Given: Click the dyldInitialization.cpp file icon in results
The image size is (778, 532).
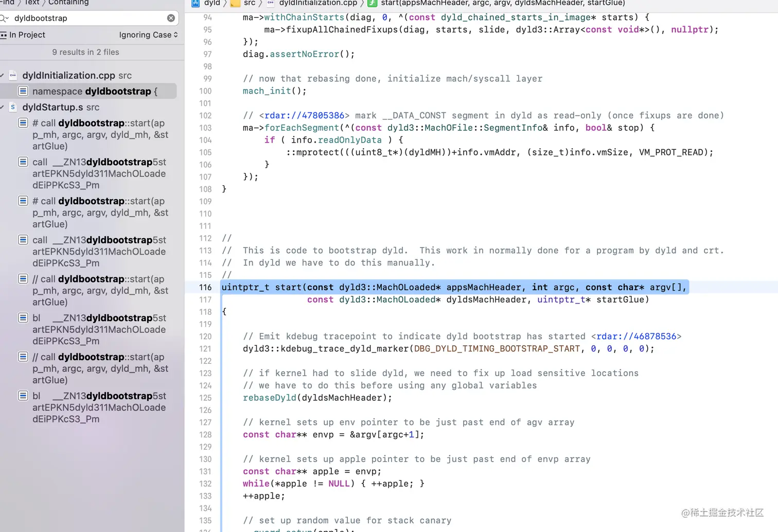Looking at the screenshot, I should coord(13,76).
